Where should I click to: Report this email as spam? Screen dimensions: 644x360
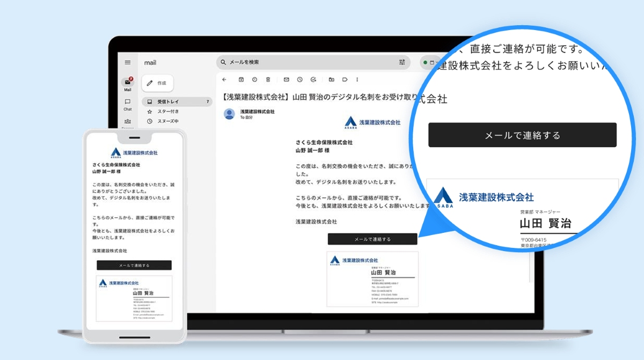click(254, 79)
